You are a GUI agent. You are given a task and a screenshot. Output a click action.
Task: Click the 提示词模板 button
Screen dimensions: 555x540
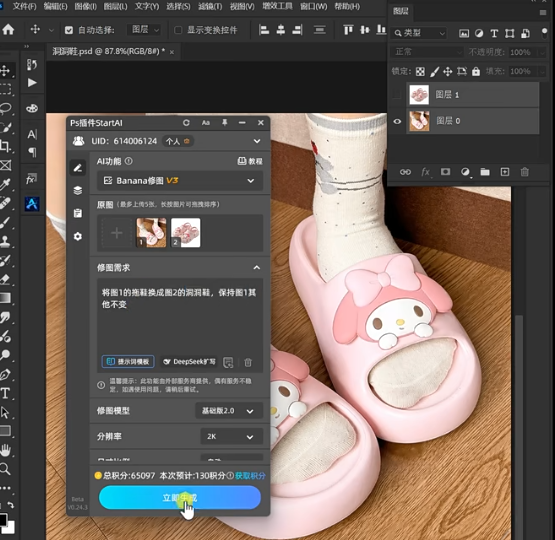point(128,362)
